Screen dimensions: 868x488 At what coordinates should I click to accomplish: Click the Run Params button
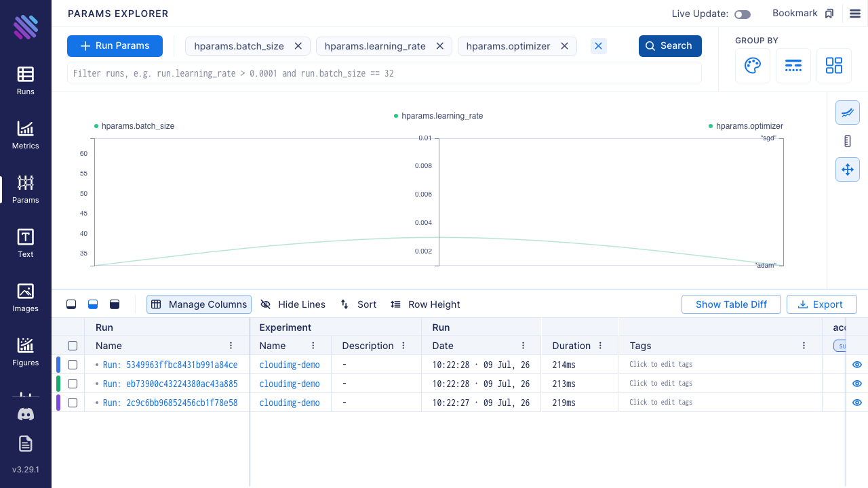pyautogui.click(x=115, y=46)
